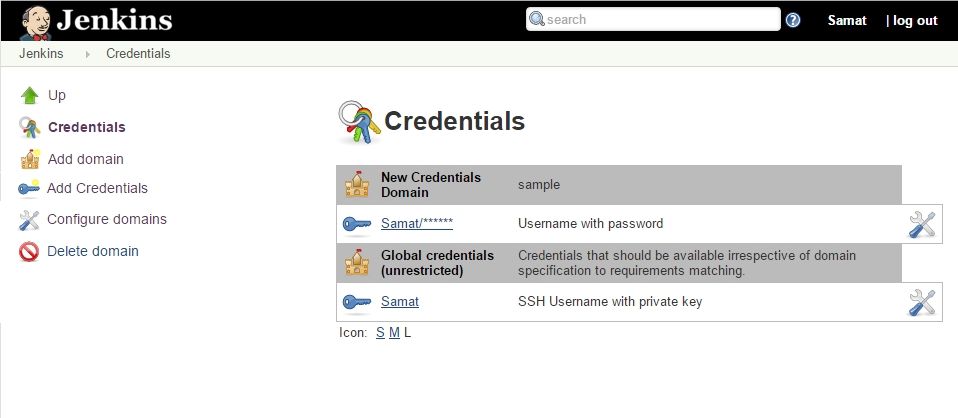The height and width of the screenshot is (418, 958).
Task: Click wrench icon for Samat/****** credential
Action: [922, 224]
